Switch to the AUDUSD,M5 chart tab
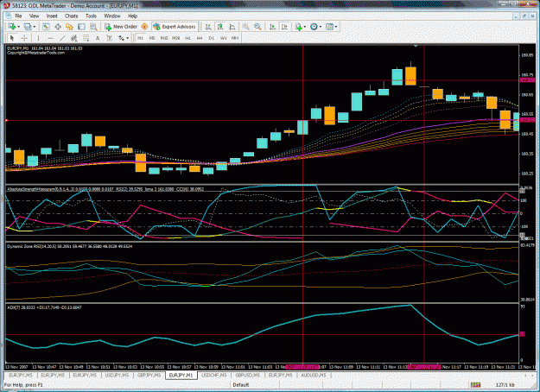The image size is (540, 392). 313,375
